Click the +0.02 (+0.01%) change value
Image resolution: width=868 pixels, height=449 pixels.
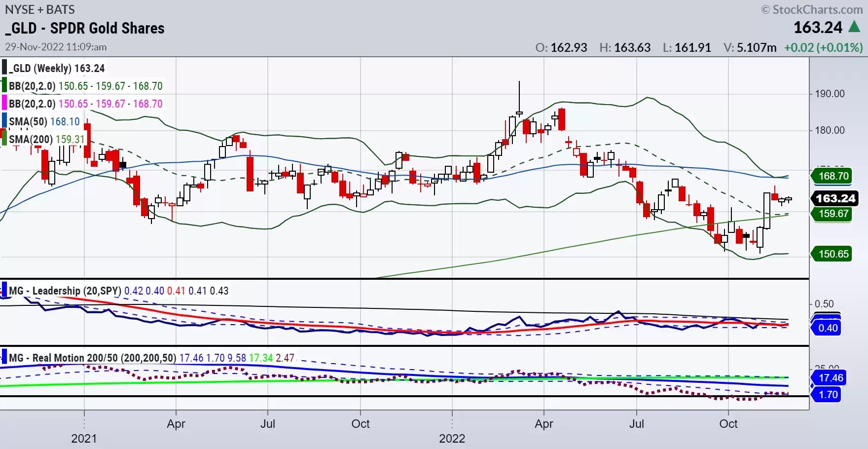(824, 47)
